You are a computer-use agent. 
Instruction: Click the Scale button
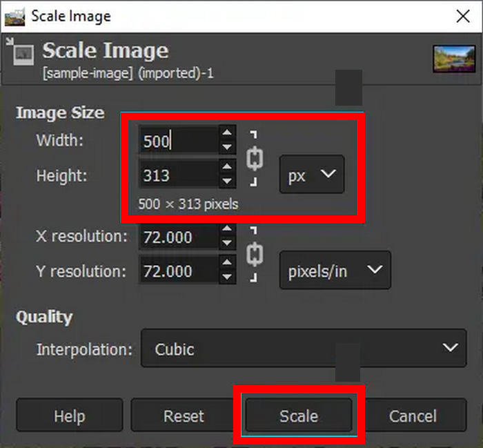click(299, 416)
